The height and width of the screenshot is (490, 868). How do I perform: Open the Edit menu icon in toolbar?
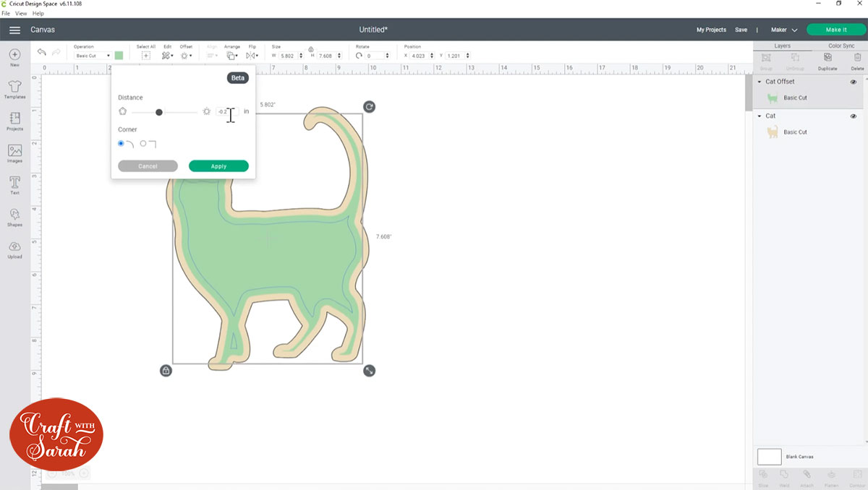pos(167,55)
